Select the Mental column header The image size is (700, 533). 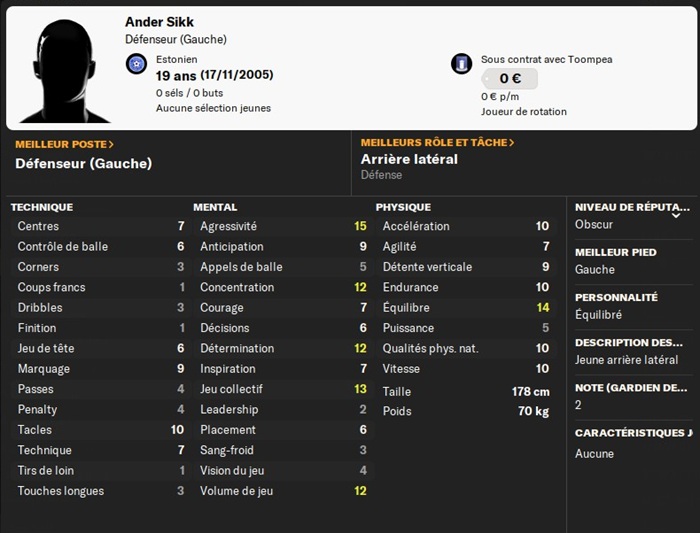(x=215, y=207)
